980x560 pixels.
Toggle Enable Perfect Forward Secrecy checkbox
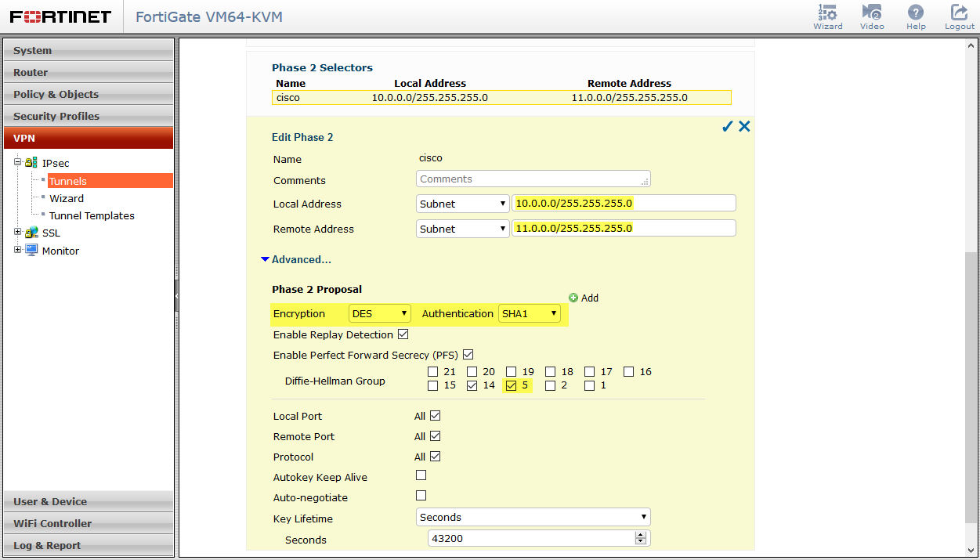pyautogui.click(x=468, y=355)
